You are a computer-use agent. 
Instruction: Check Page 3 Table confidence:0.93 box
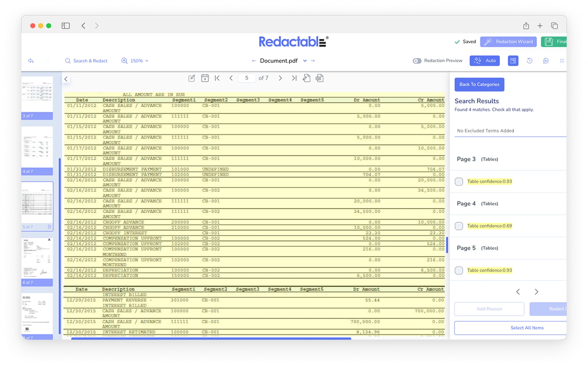(x=459, y=182)
